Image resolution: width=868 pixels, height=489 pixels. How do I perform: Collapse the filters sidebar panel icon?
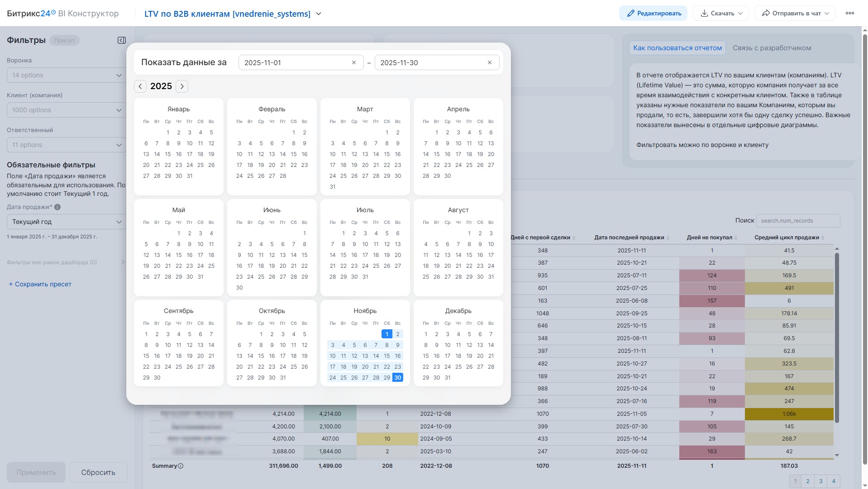coord(121,40)
